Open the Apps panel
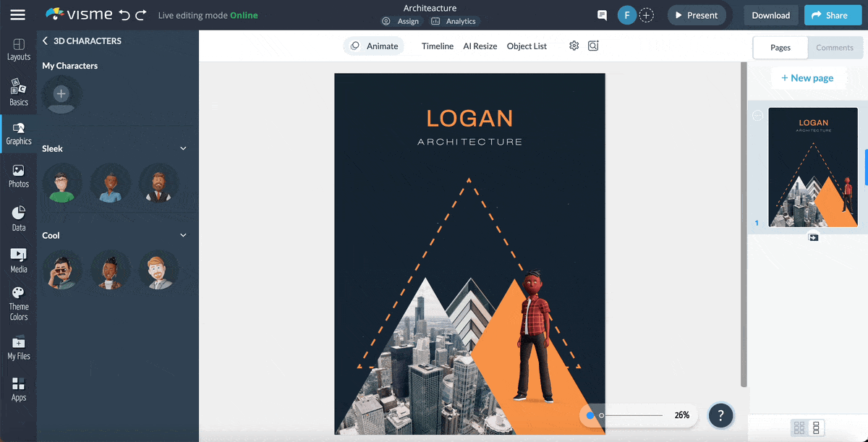Image resolution: width=868 pixels, height=442 pixels. click(x=19, y=388)
